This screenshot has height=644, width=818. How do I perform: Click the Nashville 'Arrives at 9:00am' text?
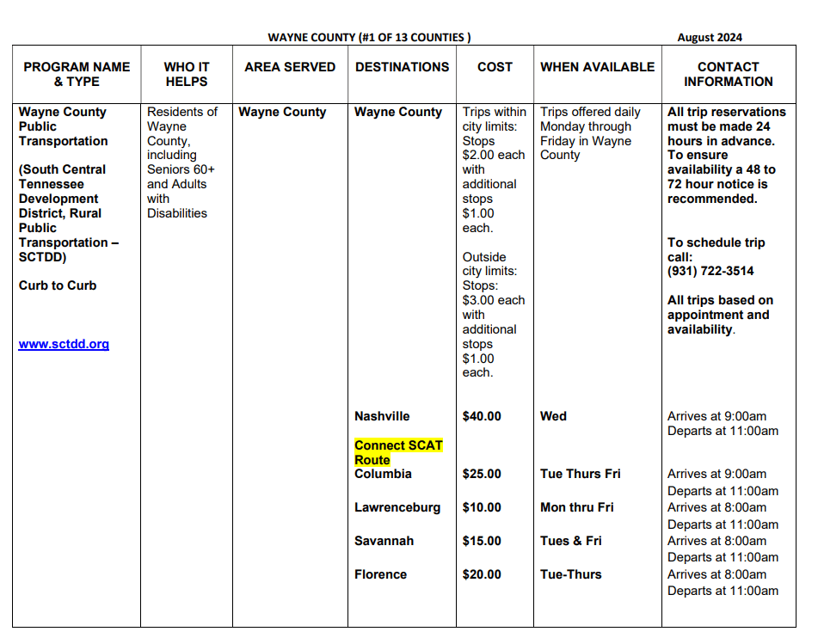tap(717, 417)
